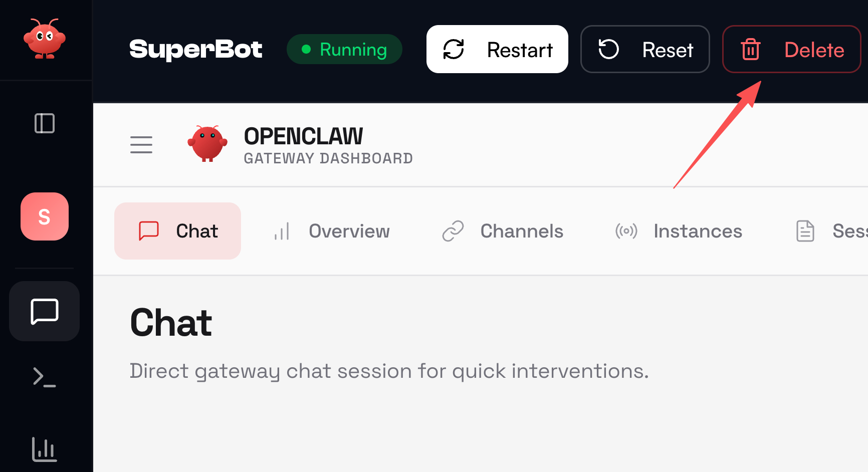Viewport: 868px width, 472px height.
Task: Open the chat bubble sidebar icon
Action: (x=44, y=311)
